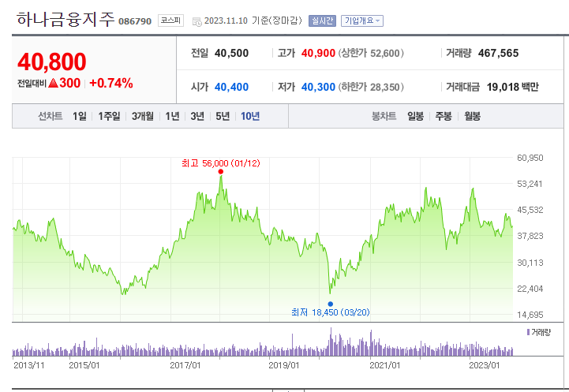Switch chart to 3개월 range

[142, 117]
